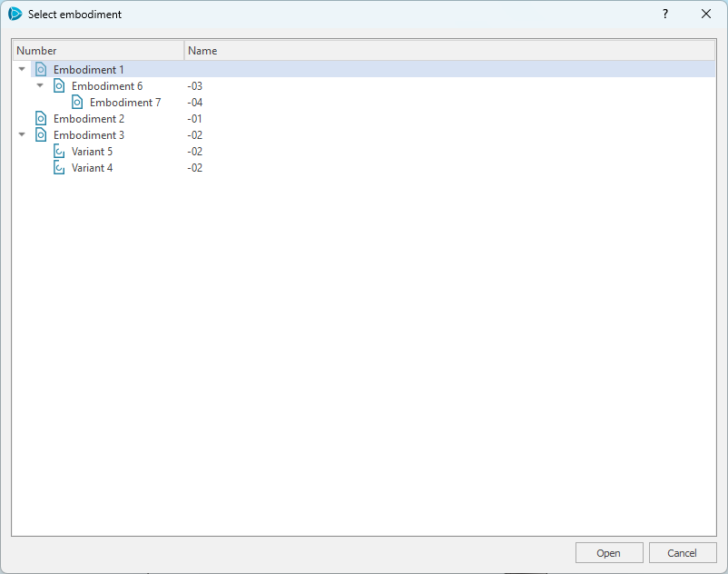
Task: Click the Embodiment 6 document icon
Action: coord(59,86)
